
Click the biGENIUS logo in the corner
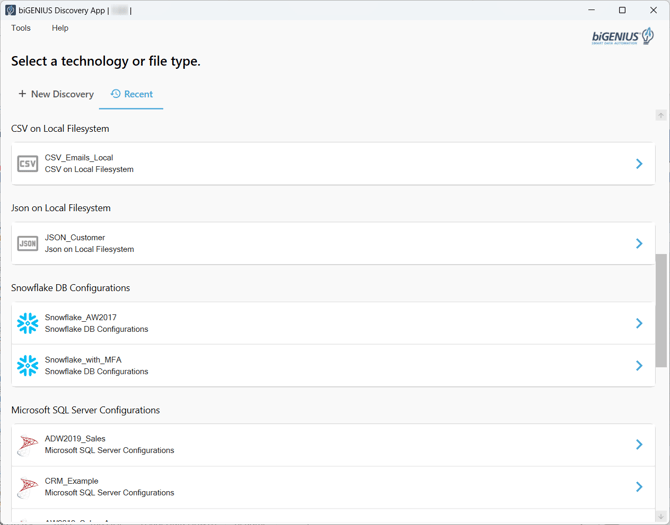(x=623, y=36)
